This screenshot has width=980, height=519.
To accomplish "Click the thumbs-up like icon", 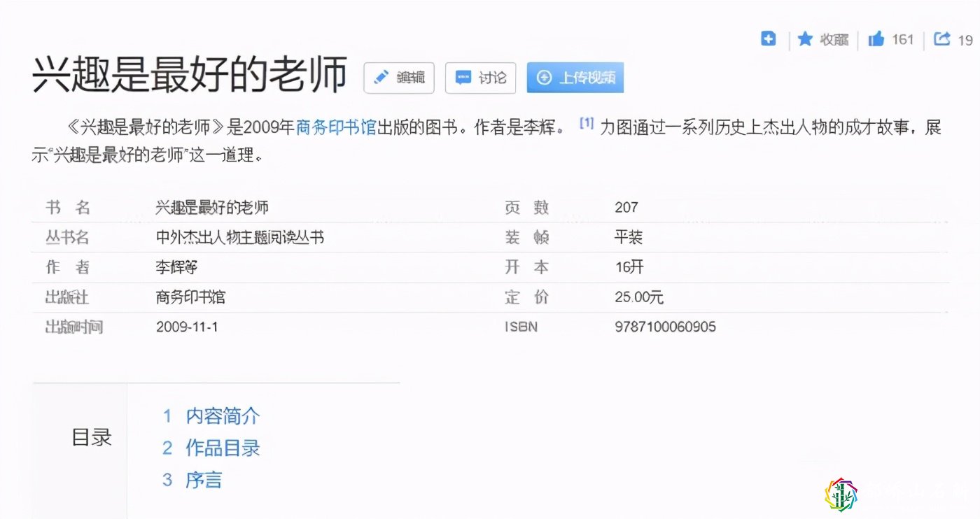I will tap(876, 39).
